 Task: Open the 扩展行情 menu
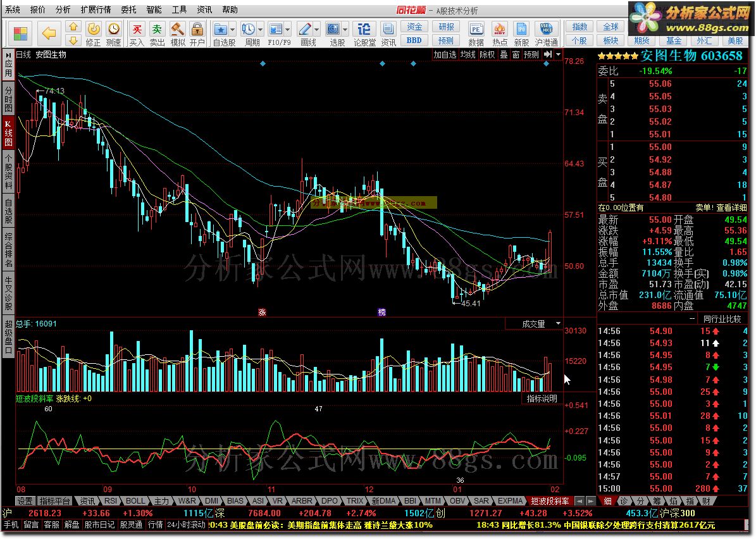point(96,9)
